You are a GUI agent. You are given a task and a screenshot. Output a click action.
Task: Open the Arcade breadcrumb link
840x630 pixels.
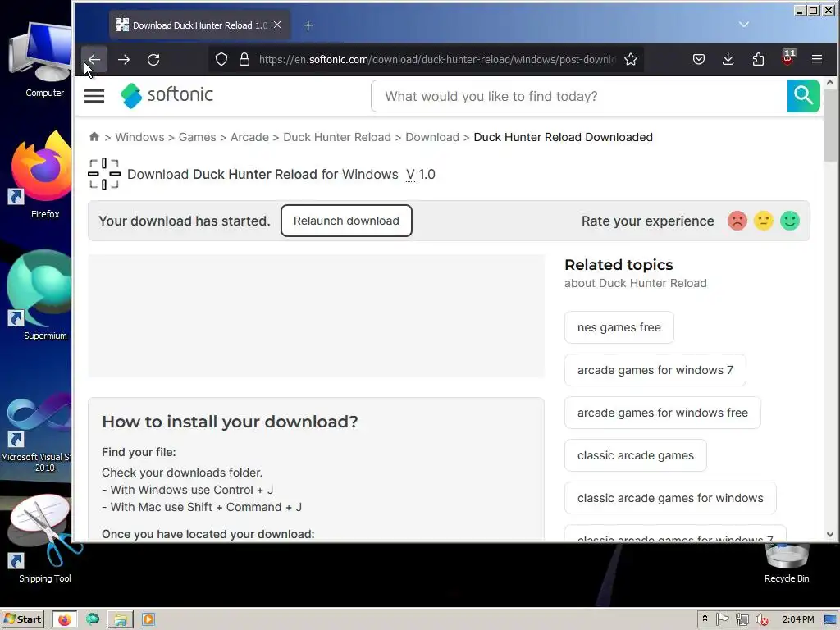pos(249,137)
